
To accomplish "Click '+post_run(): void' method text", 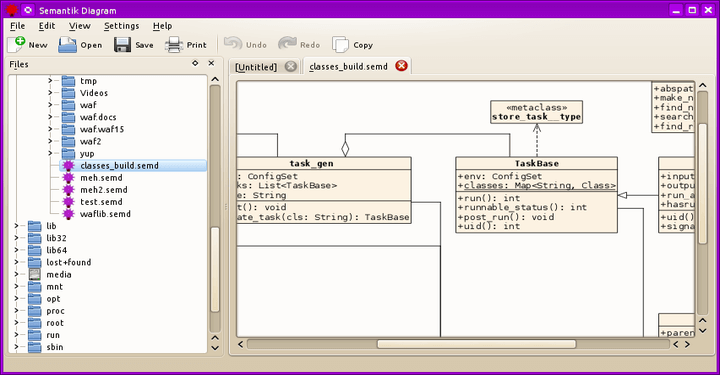I will [x=506, y=217].
